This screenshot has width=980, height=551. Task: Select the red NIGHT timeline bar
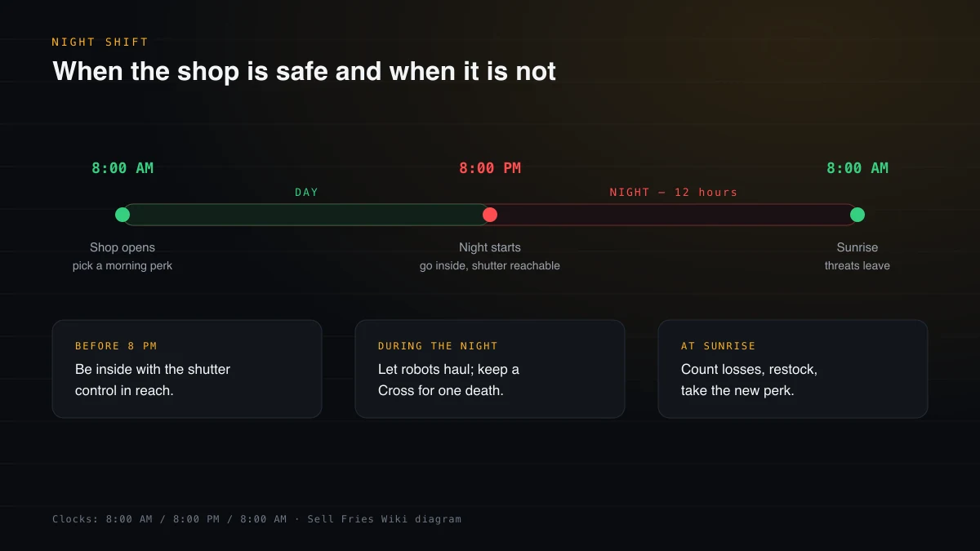tap(674, 215)
